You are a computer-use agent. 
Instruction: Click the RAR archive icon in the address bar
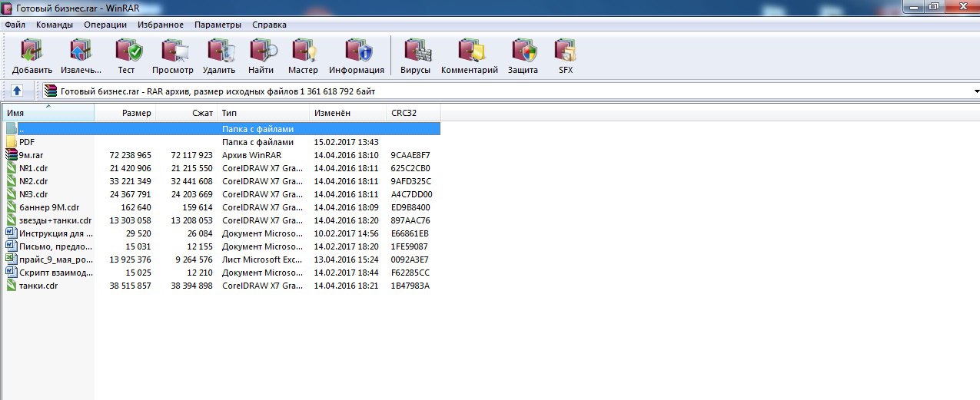(51, 91)
